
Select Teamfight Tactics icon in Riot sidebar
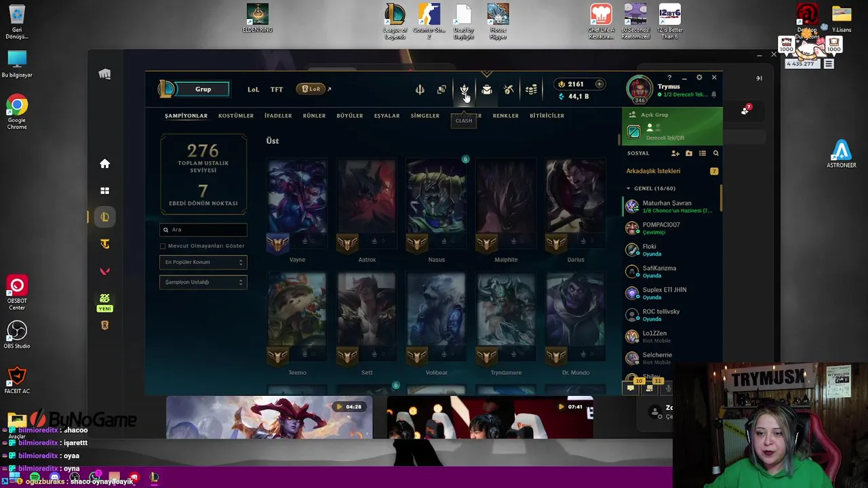[x=104, y=244]
